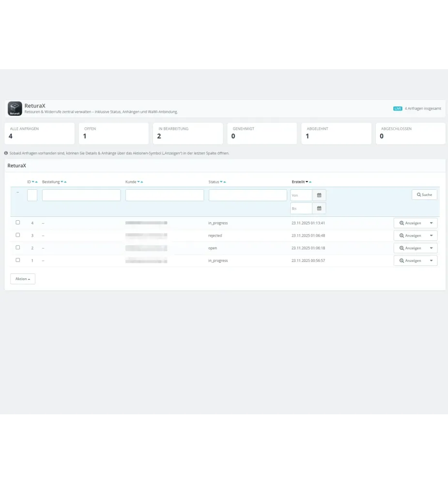Select the checkbox for request ID 1
Viewport: 448px width, 484px height.
click(18, 260)
